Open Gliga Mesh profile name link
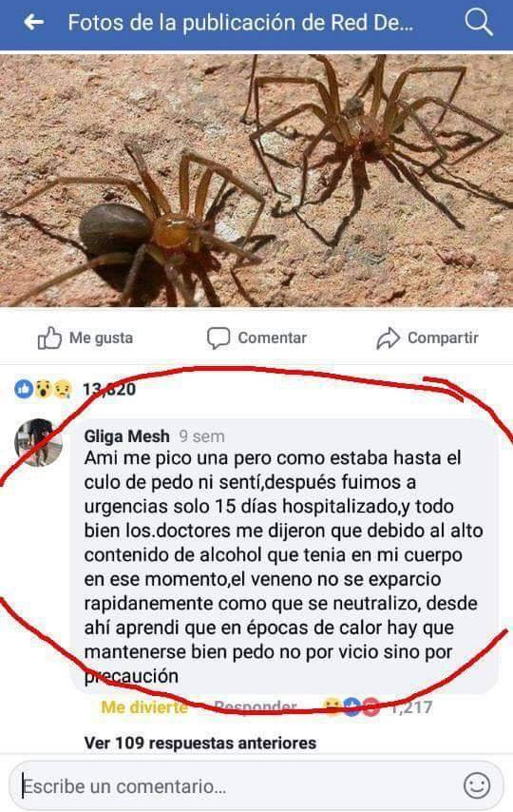The image size is (513, 812). [x=127, y=436]
